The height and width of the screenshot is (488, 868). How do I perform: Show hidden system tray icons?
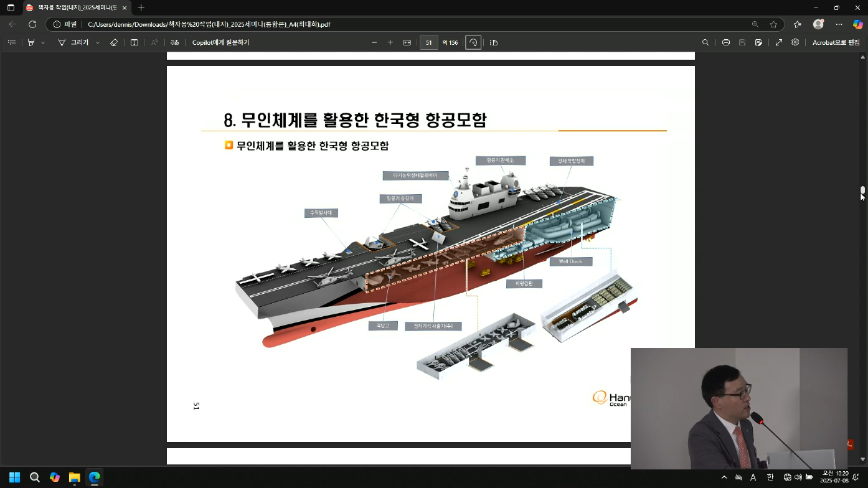tap(724, 477)
